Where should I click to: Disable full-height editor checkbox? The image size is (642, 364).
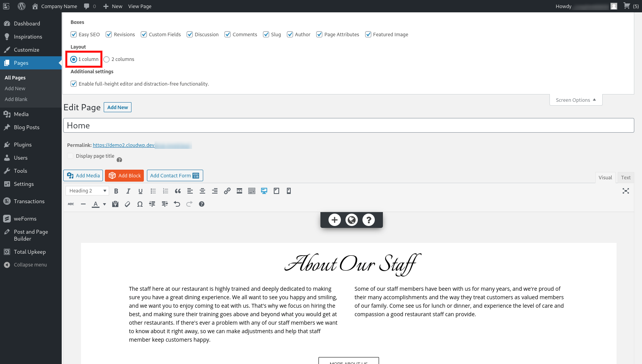click(74, 84)
